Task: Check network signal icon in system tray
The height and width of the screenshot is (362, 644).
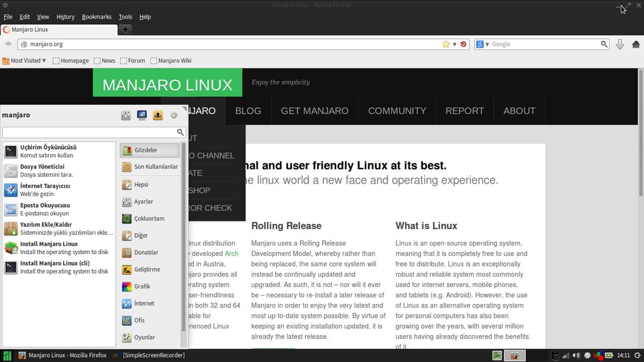Action: (x=566, y=355)
